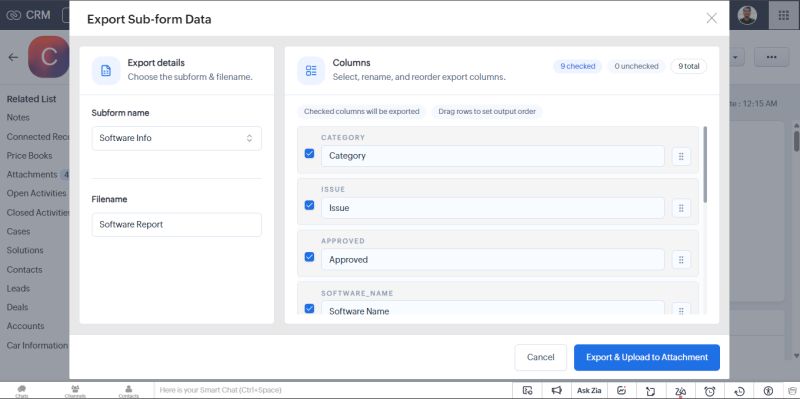Open Accounts in Related List
800x399 pixels.
pos(26,326)
